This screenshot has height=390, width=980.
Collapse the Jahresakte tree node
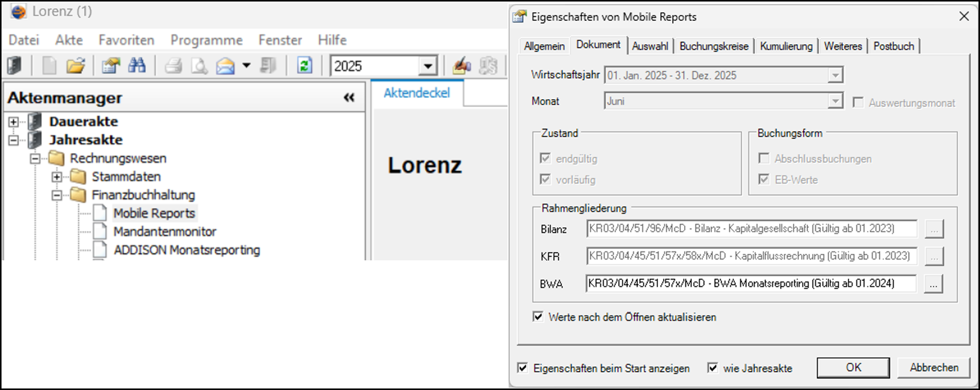pyautogui.click(x=14, y=140)
